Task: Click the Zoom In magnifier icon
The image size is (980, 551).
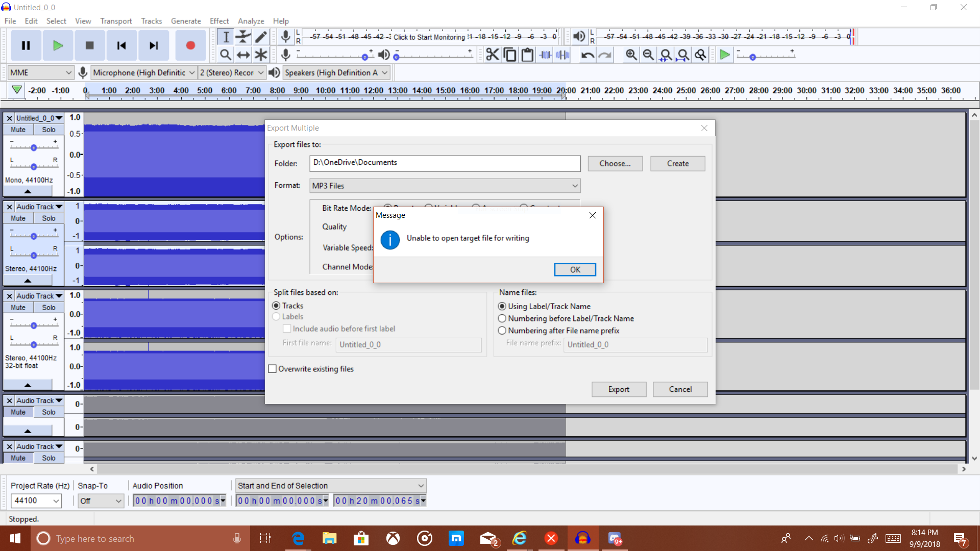Action: pyautogui.click(x=631, y=55)
